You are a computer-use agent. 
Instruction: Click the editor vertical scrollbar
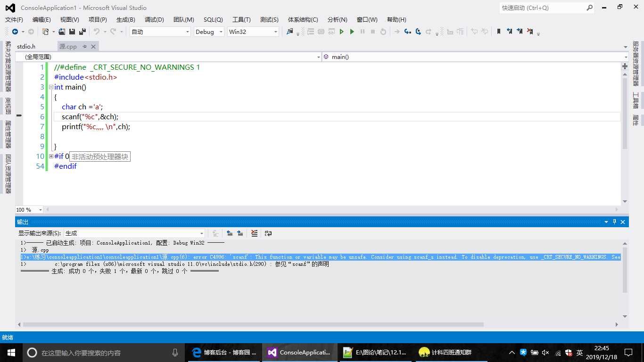(x=625, y=113)
